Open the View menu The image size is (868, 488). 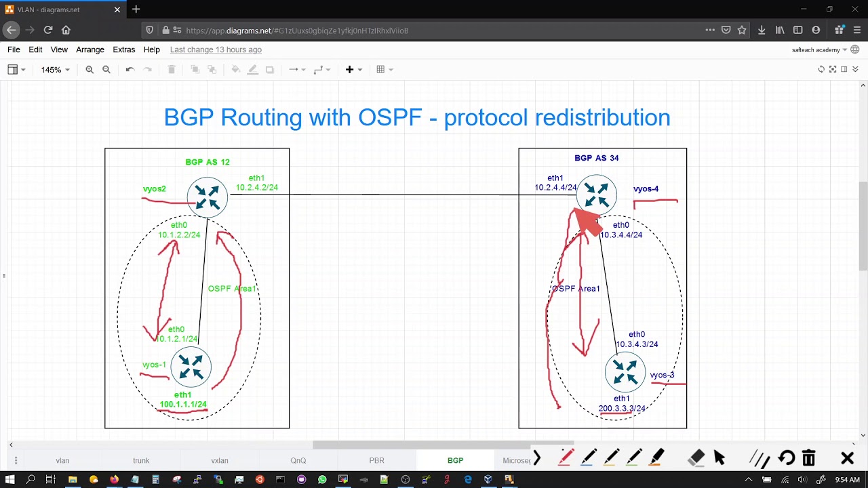click(x=59, y=49)
